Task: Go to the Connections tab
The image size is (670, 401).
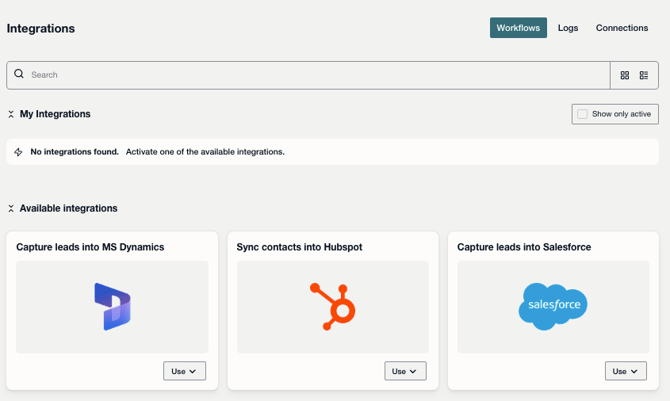Action: pos(622,28)
